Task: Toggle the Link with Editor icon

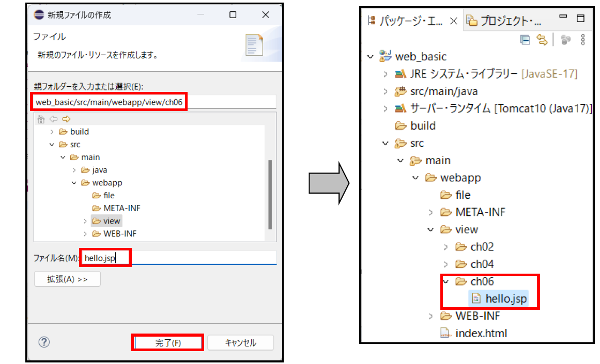Action: pyautogui.click(x=542, y=40)
